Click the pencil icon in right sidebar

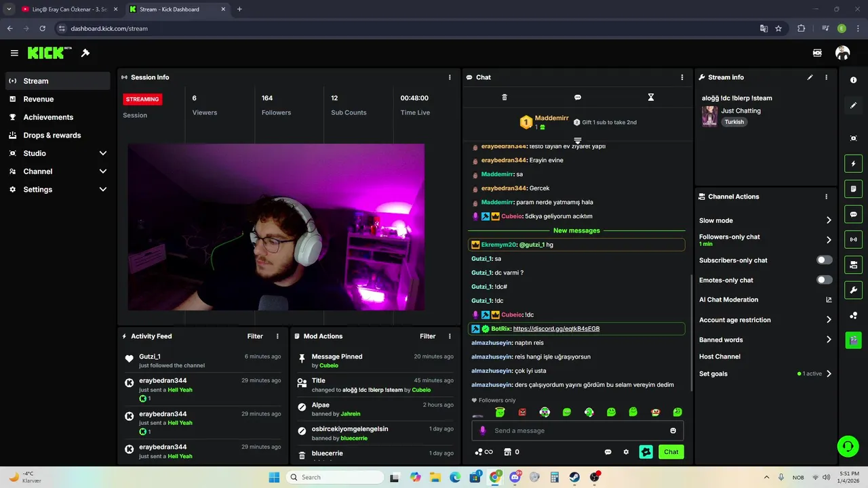point(854,105)
